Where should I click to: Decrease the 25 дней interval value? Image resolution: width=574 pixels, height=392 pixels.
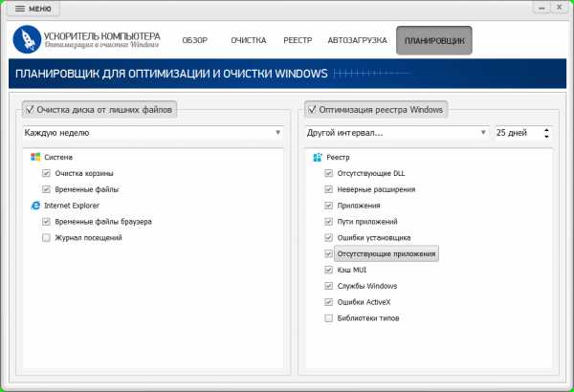[546, 136]
